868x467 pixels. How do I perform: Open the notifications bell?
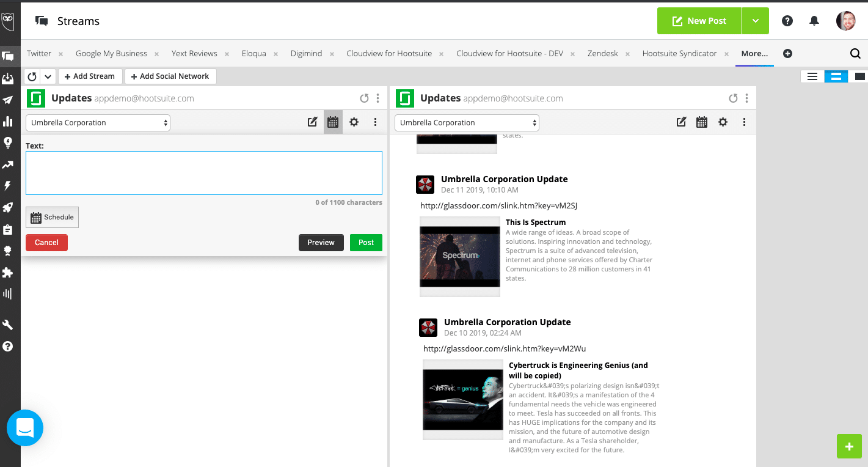pos(814,21)
